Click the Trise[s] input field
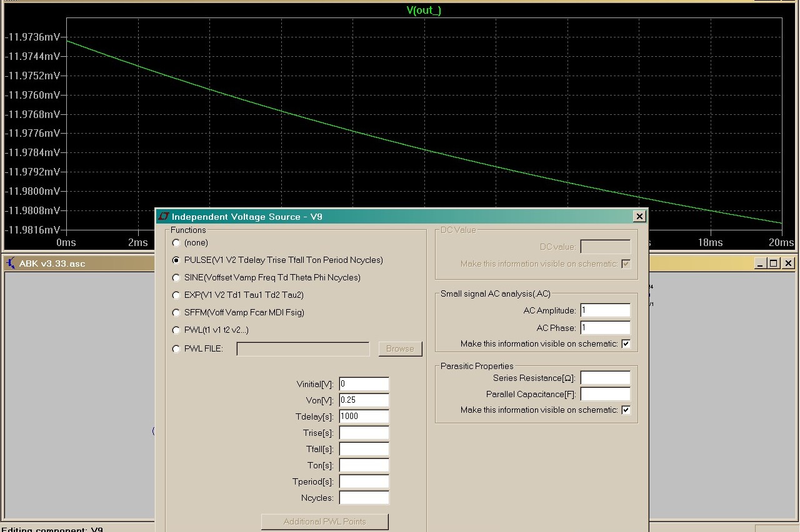 coord(364,433)
